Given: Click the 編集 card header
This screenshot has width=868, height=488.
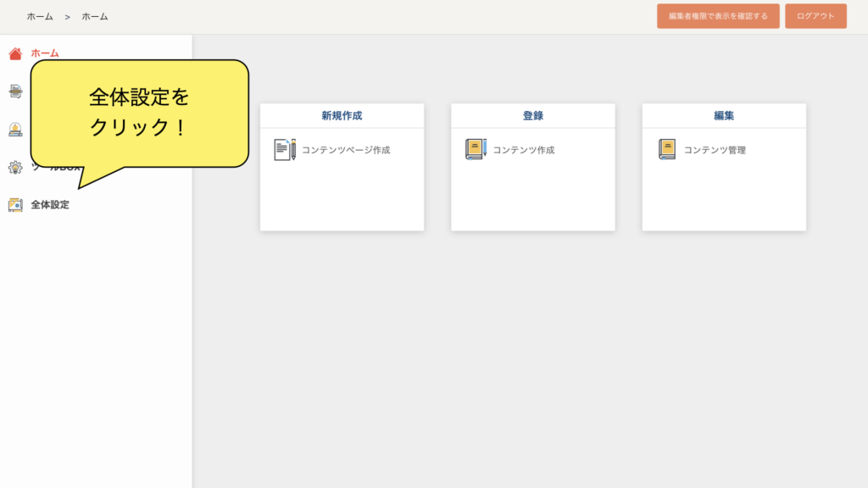Looking at the screenshot, I should pos(724,116).
